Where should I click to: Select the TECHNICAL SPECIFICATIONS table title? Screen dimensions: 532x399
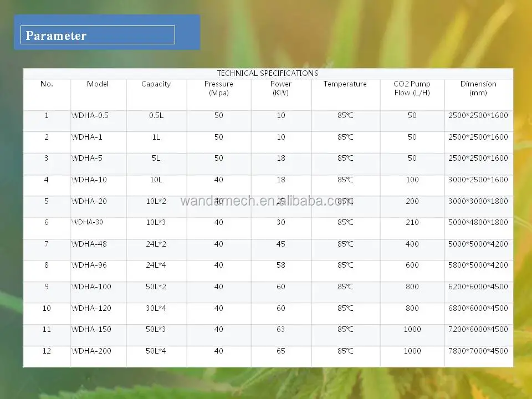(x=268, y=73)
